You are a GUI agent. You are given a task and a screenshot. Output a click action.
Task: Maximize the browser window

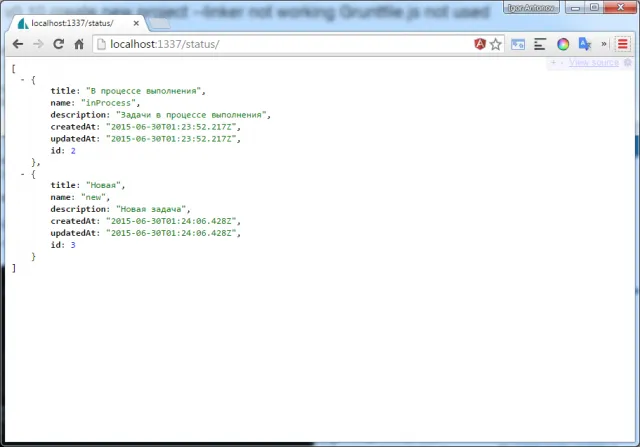[x=594, y=7]
